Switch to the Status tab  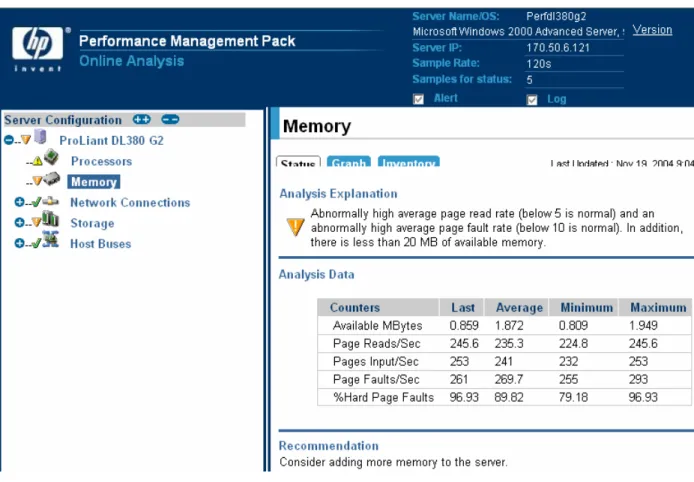[298, 162]
